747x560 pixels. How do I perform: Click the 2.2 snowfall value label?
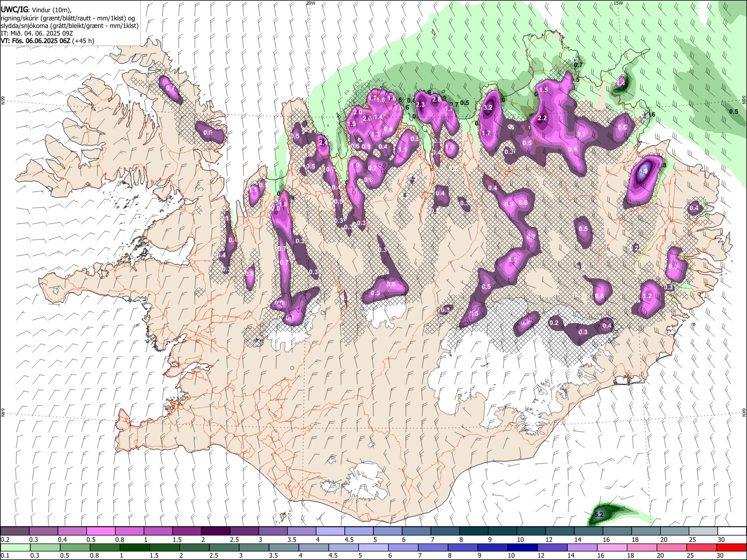pyautogui.click(x=542, y=118)
